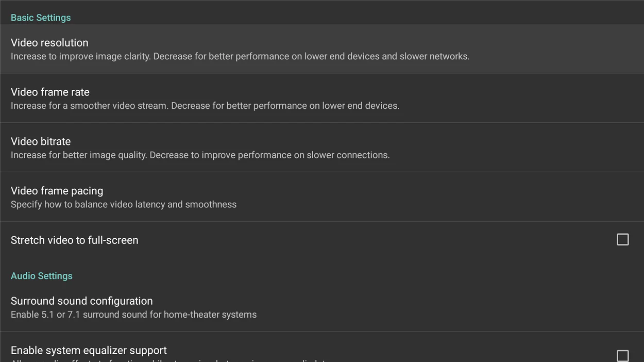The width and height of the screenshot is (644, 362).
Task: Click the 'Enable 5.1 or 7.1 surround sound' description
Action: pos(134,315)
